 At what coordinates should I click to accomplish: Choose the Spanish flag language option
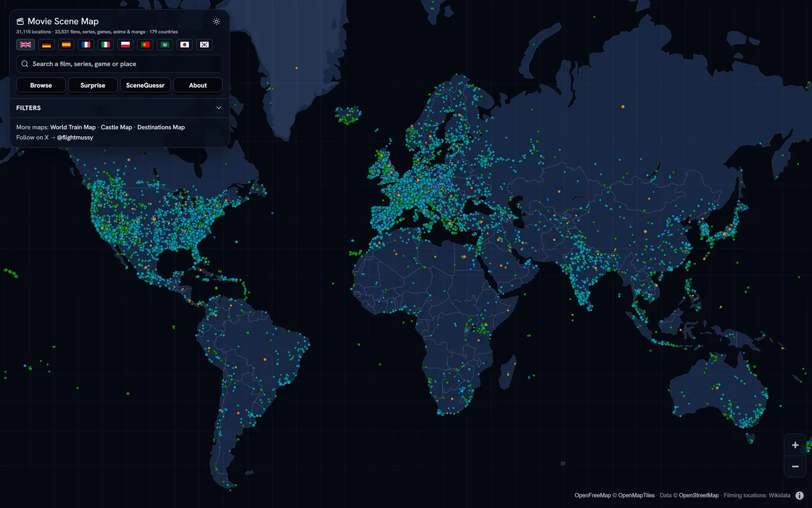tap(66, 45)
